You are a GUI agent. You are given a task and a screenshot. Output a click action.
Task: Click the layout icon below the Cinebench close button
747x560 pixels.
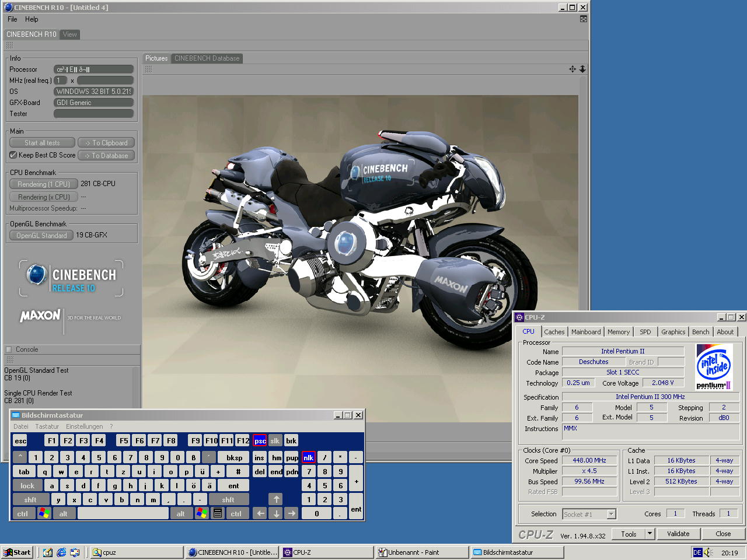click(x=583, y=19)
